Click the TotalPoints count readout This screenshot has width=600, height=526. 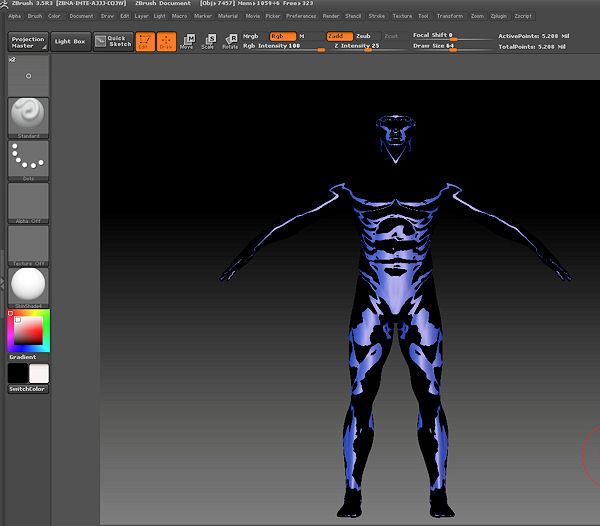(532, 47)
